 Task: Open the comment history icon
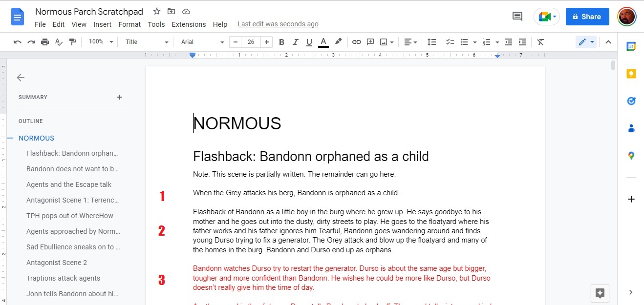tap(517, 17)
